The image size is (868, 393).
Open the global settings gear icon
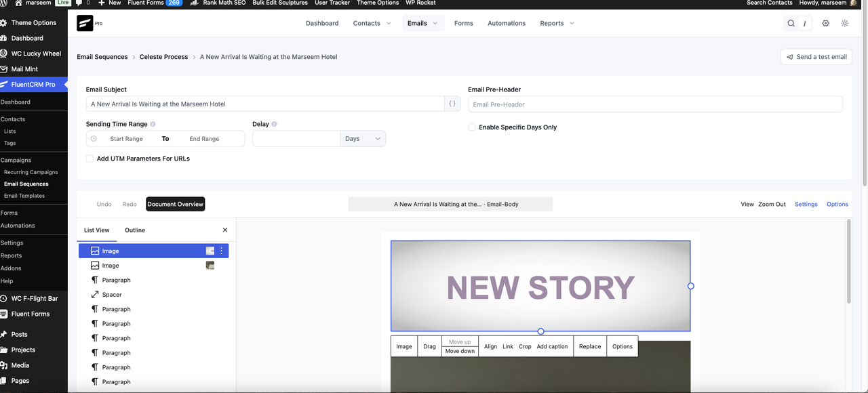click(825, 23)
